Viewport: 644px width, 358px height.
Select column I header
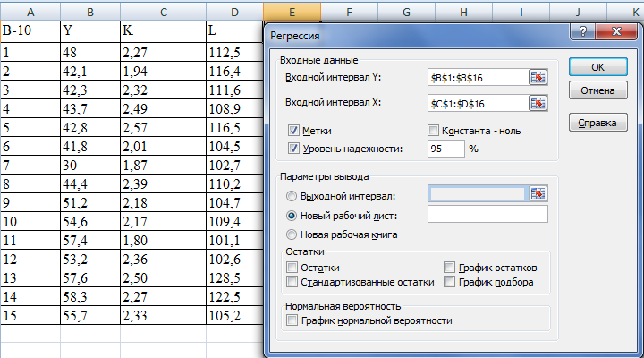point(521,13)
